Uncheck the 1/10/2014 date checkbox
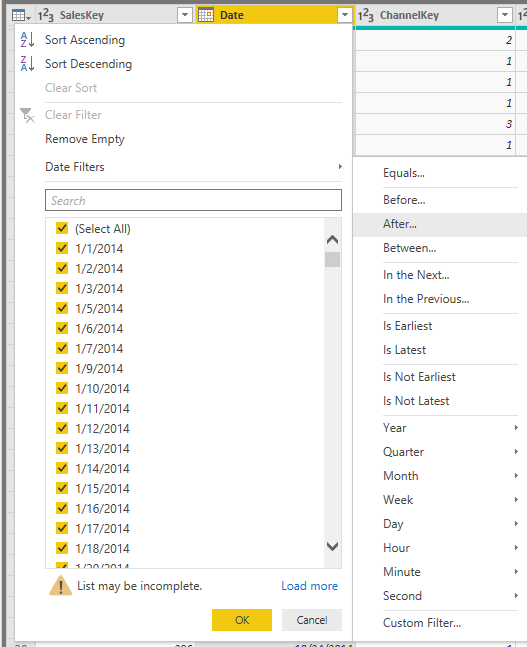527x647 pixels. (62, 388)
